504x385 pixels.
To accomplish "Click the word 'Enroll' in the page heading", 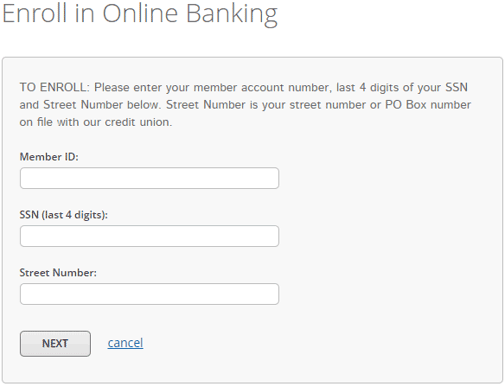I will click(35, 13).
